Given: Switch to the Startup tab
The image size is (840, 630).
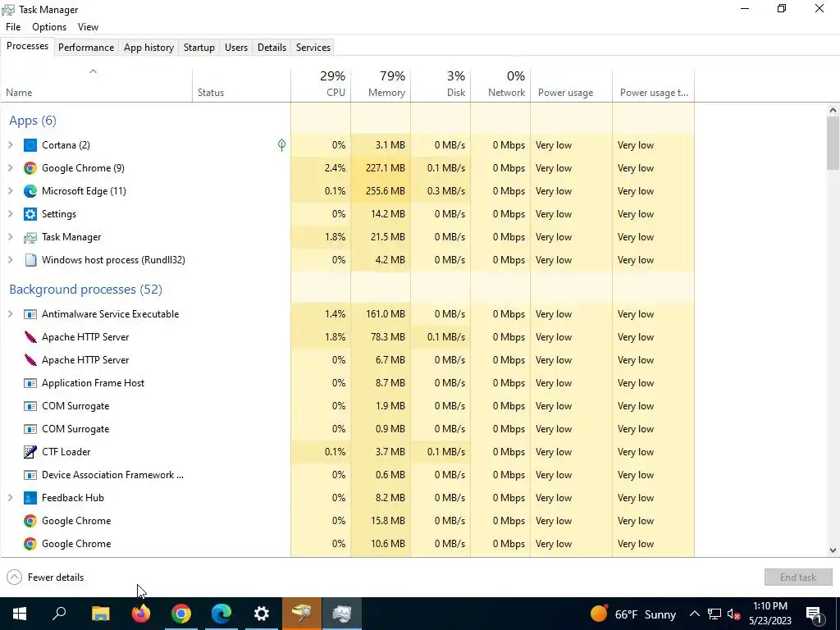Looking at the screenshot, I should click(x=199, y=47).
